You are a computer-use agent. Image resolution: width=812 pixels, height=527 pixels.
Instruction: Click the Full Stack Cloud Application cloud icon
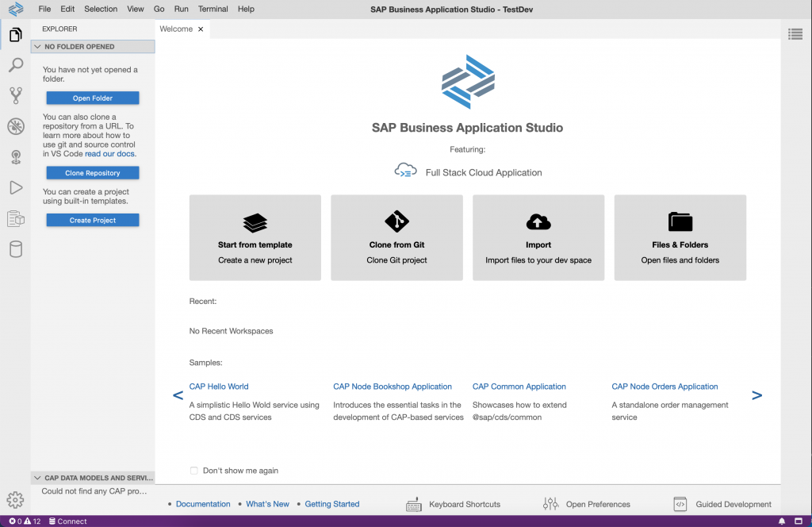click(x=405, y=171)
